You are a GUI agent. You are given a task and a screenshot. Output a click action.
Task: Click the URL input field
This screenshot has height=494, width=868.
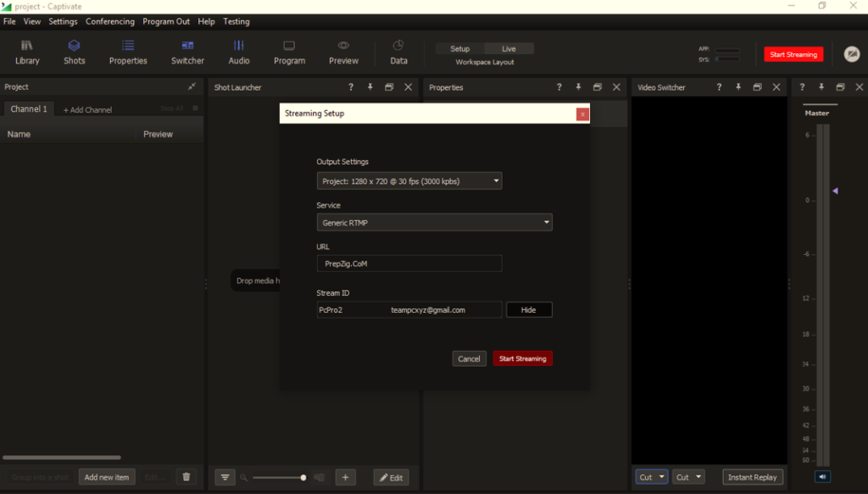409,264
